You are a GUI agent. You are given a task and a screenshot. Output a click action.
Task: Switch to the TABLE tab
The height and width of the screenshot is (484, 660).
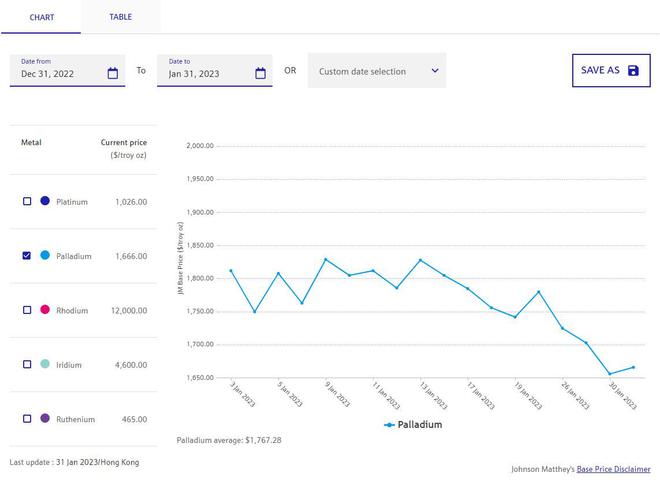(120, 17)
